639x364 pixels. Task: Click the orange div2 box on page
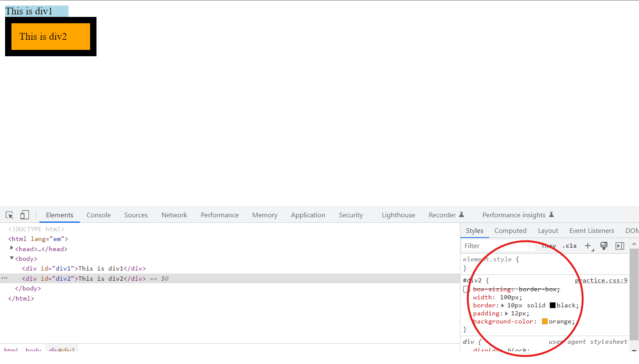click(51, 37)
